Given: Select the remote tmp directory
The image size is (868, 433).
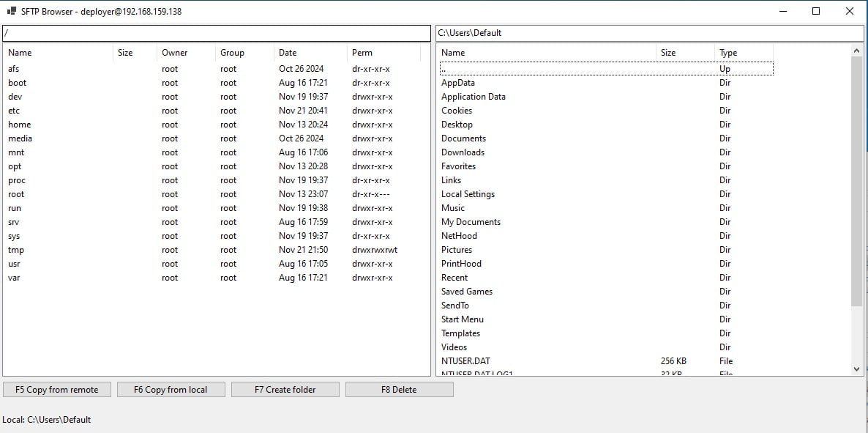Looking at the screenshot, I should pyautogui.click(x=16, y=250).
